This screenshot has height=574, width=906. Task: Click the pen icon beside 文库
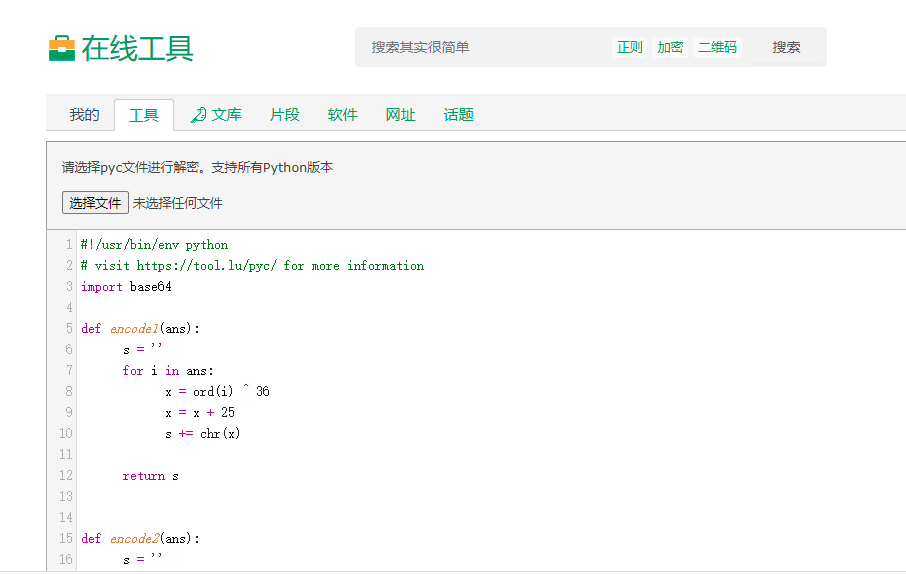198,115
